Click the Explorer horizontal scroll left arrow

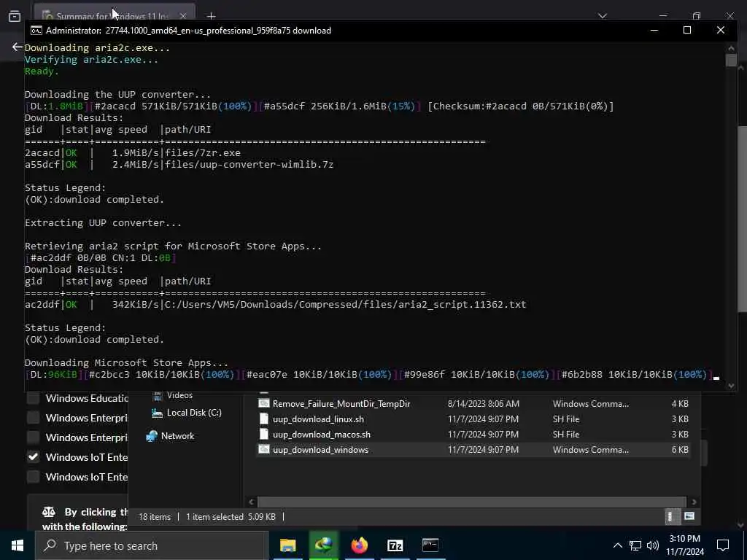[x=252, y=502]
